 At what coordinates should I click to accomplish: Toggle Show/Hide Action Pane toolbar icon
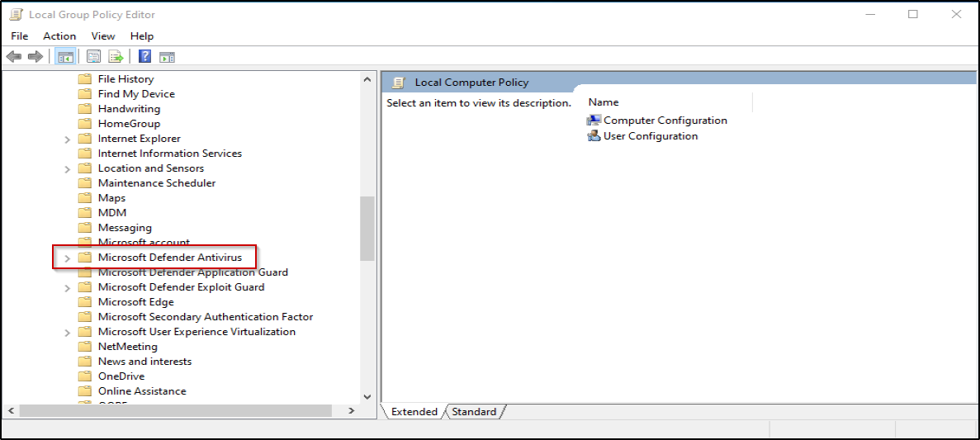167,57
